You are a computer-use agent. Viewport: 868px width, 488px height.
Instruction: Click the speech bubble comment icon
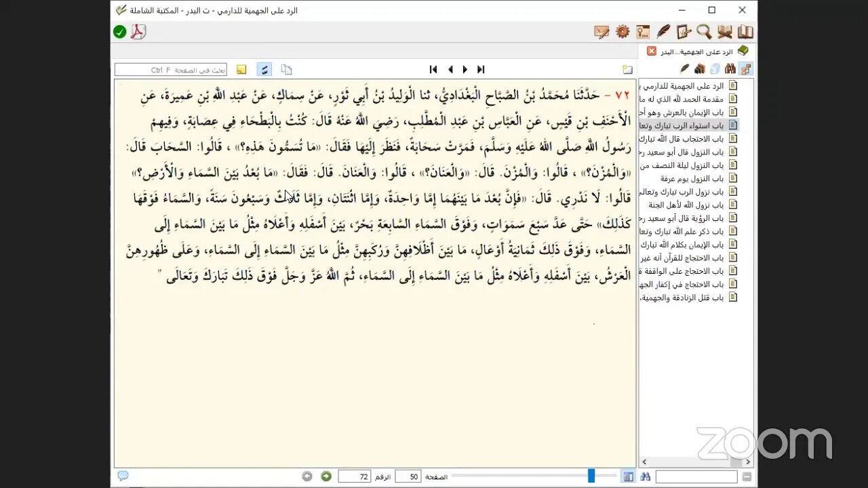(123, 476)
